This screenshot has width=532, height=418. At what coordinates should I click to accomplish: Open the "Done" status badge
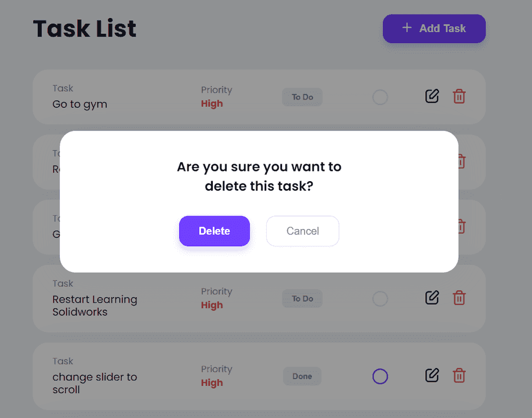[302, 376]
